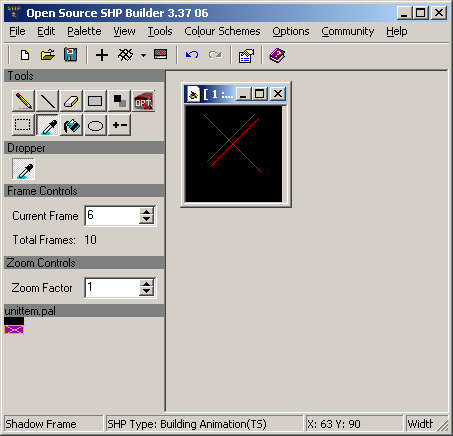Toggle the preview window toolbar button
453x436 pixels.
[160, 54]
